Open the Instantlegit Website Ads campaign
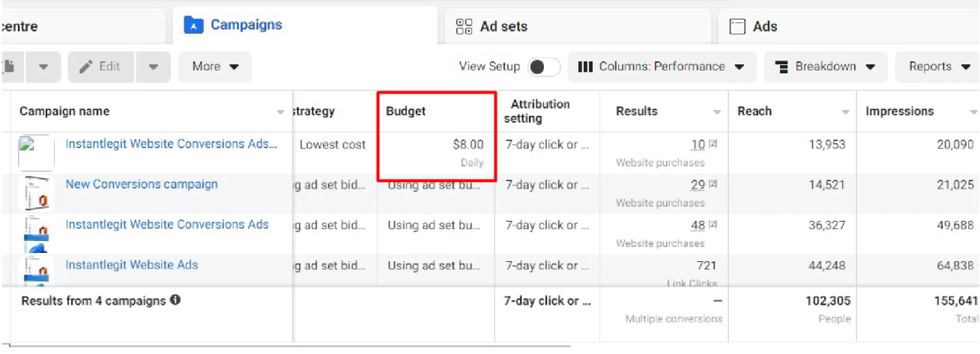The image size is (980, 354). (x=132, y=265)
